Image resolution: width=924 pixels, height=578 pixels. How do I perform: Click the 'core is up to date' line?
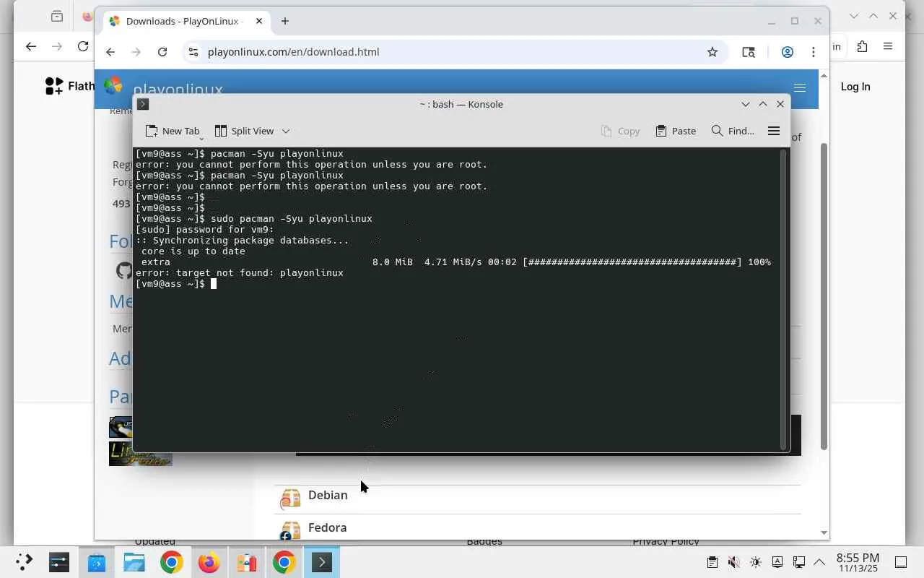click(193, 251)
